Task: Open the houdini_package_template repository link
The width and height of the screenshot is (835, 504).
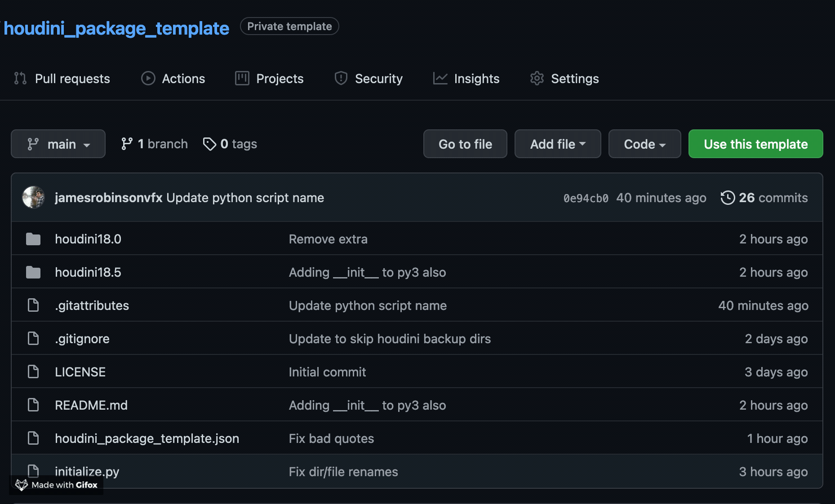Action: pos(116,28)
